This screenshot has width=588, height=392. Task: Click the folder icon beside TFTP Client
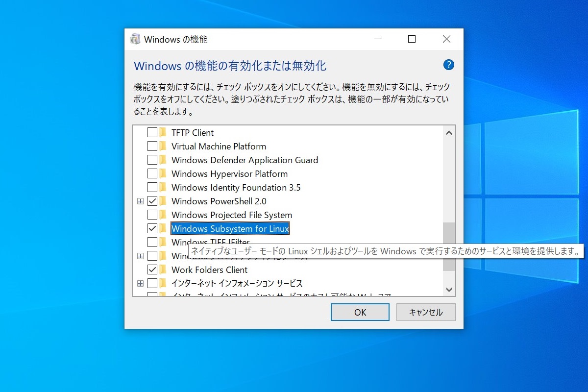coord(164,132)
